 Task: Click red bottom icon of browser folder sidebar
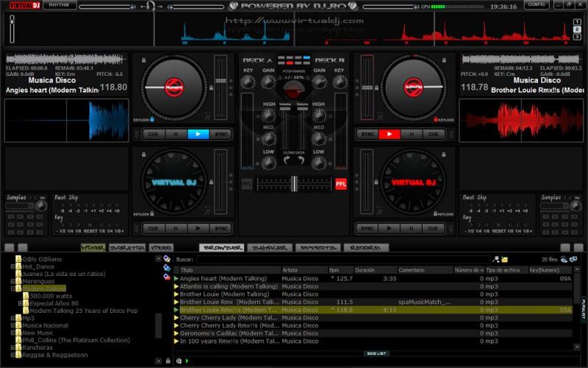click(x=167, y=277)
